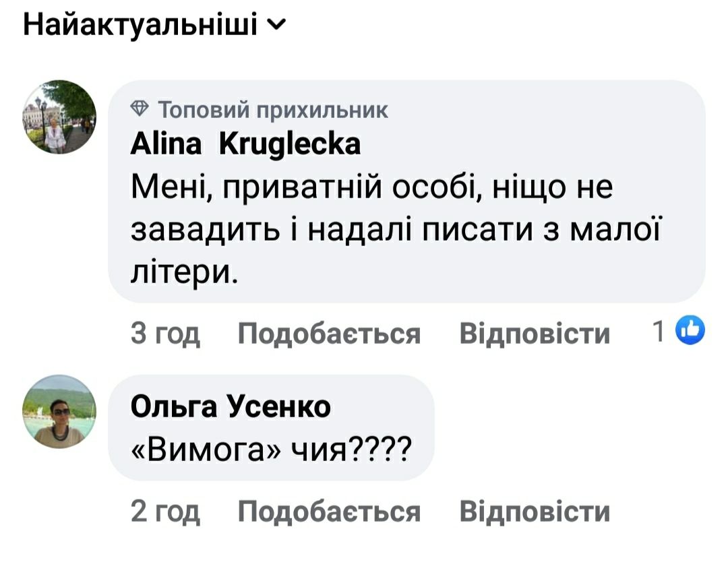Click the '3 год' comment timestamp
The height and width of the screenshot is (587, 728).
165,333
